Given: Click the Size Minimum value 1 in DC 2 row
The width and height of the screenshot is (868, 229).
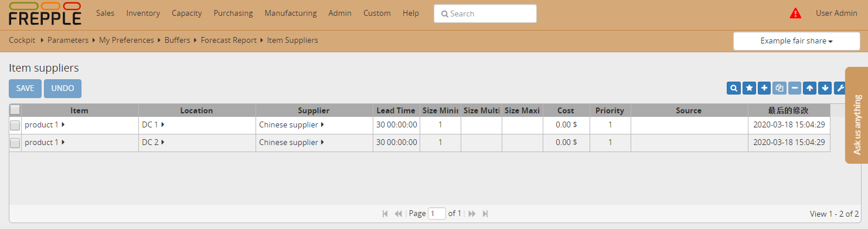Looking at the screenshot, I should point(440,143).
